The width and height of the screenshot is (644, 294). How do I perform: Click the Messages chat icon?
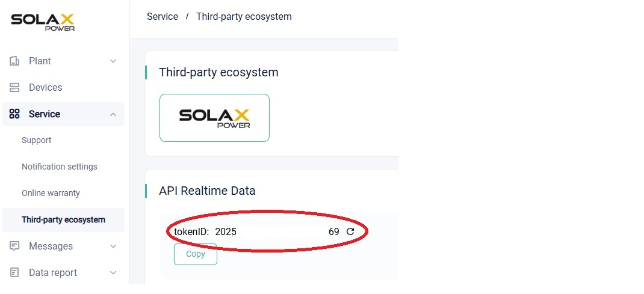click(x=14, y=246)
